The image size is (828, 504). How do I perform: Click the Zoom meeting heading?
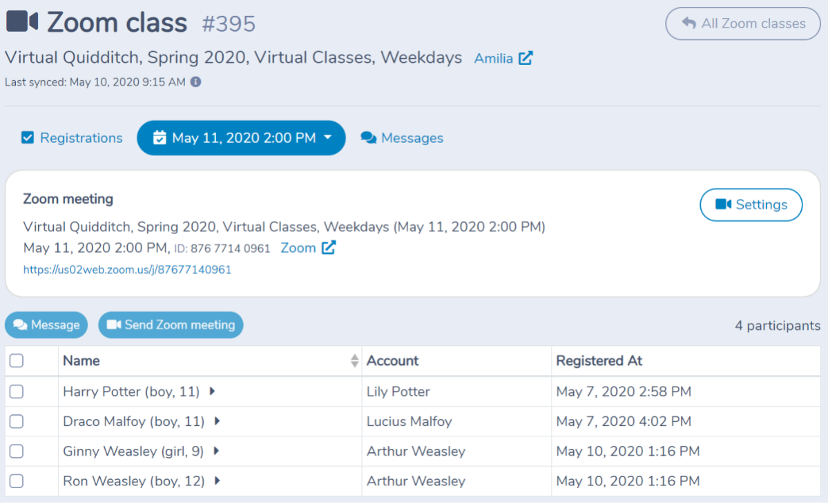point(68,199)
